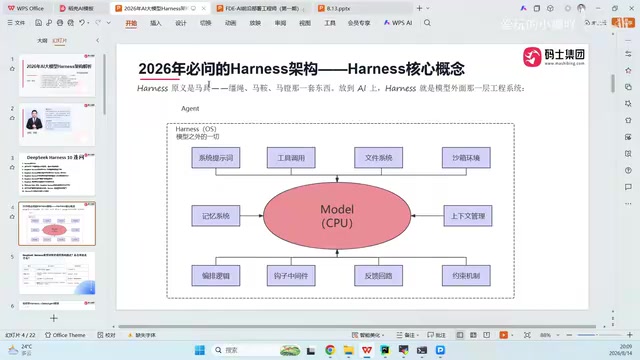Image resolution: width=640 pixels, height=360 pixels.
Task: Select the Model (CPU) ellipse shape
Action: [337, 216]
